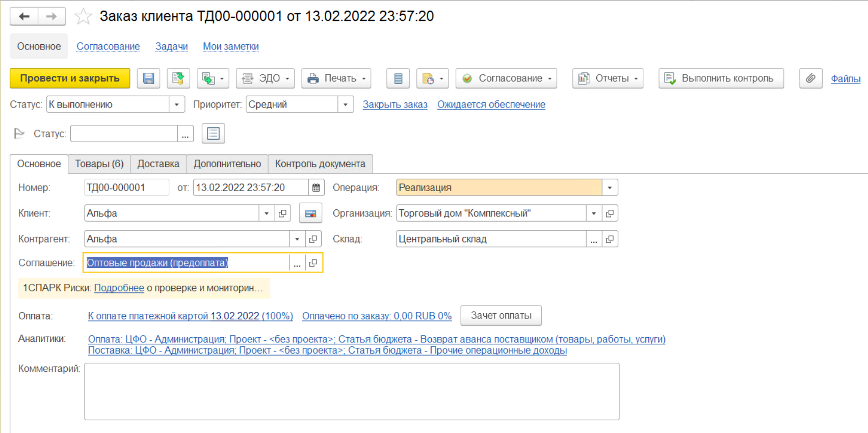This screenshot has height=433, width=868.
Task: Click the back arrow navigation button
Action: pyautogui.click(x=24, y=16)
